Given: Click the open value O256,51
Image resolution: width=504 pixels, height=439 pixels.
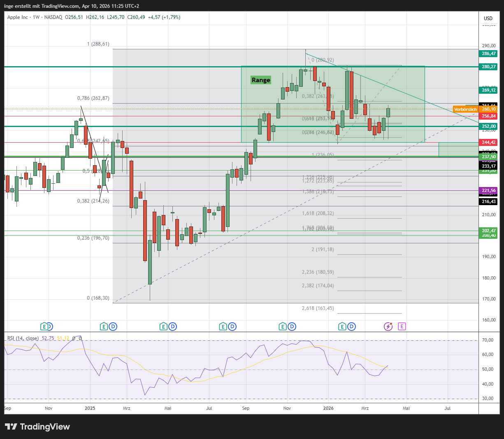Looking at the screenshot, I should click(x=74, y=17).
